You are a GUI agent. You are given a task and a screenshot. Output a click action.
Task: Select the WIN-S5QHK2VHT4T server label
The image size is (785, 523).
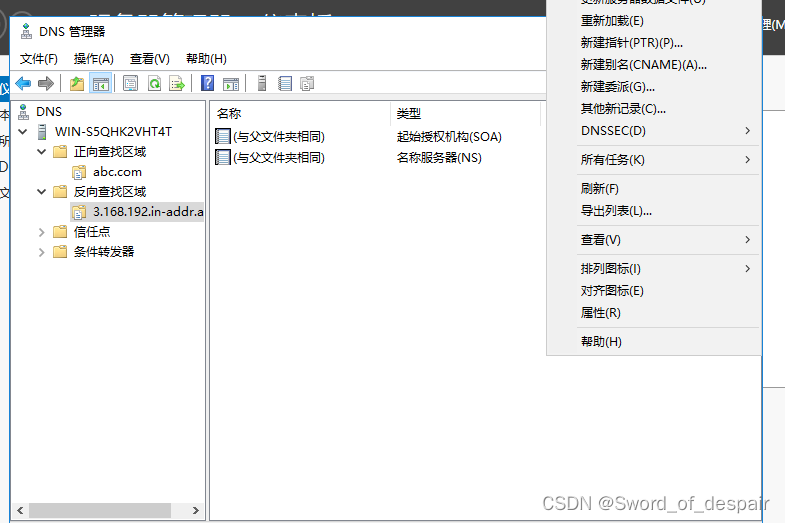tap(113, 132)
